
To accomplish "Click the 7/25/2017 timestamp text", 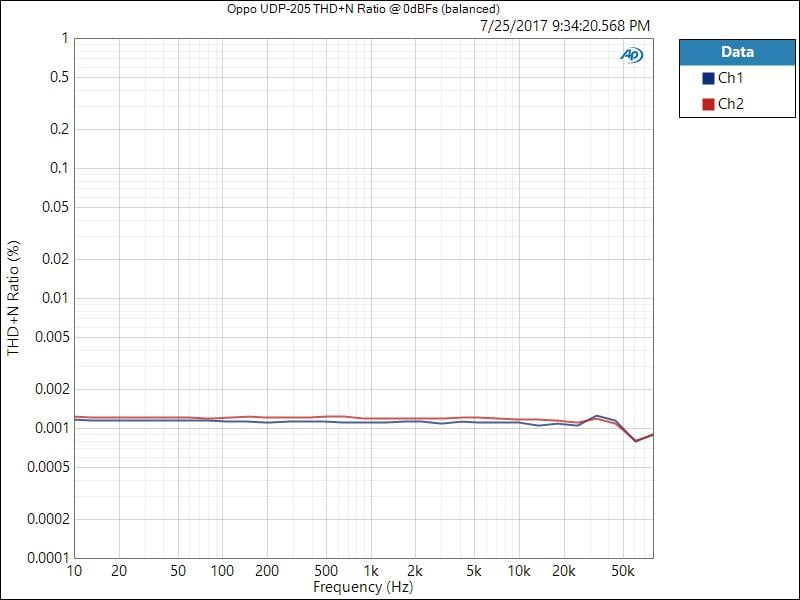I will click(565, 25).
